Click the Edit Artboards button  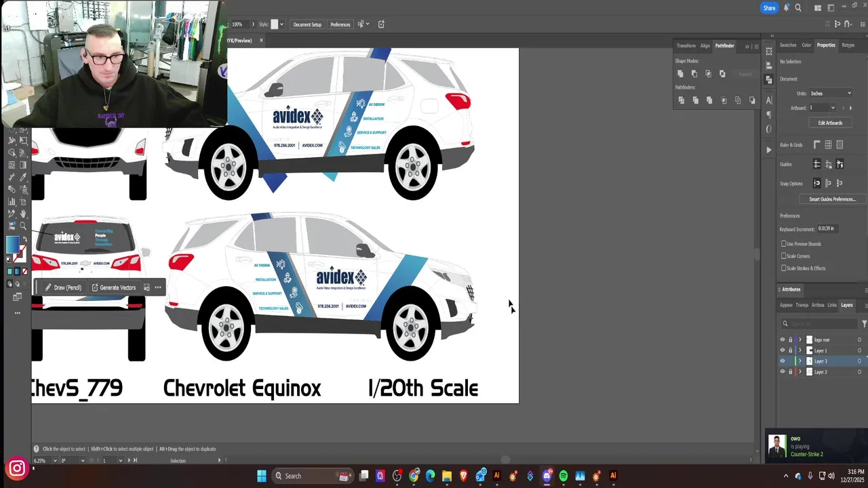coord(830,123)
